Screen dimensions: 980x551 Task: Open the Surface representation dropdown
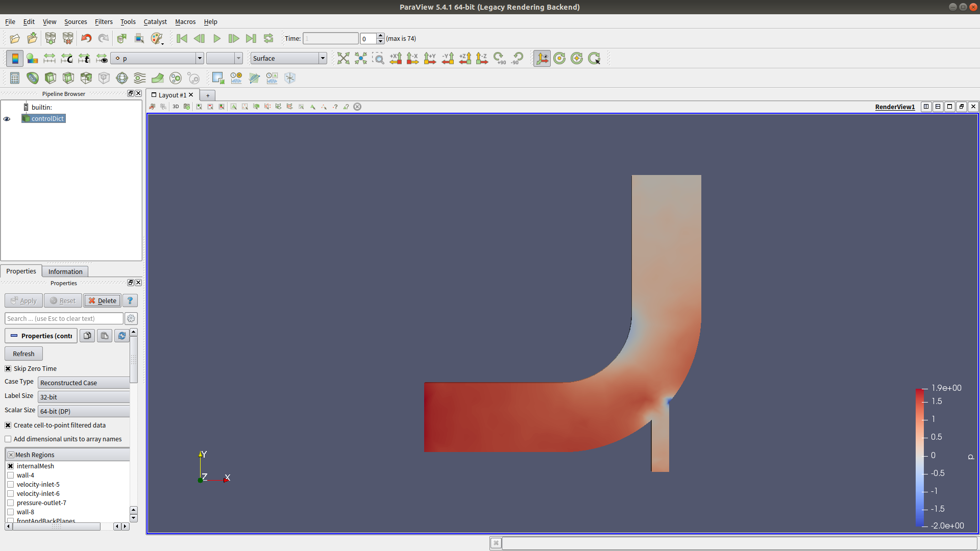pos(288,58)
